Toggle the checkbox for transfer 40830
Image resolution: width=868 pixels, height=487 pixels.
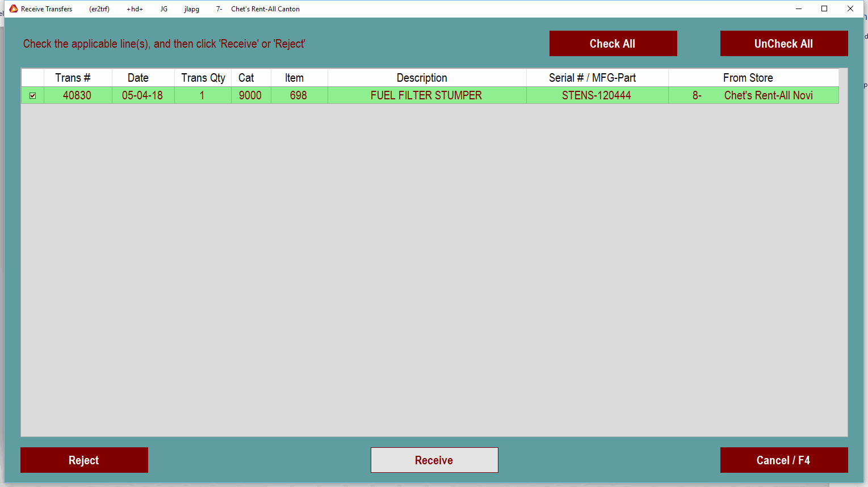pyautogui.click(x=32, y=95)
